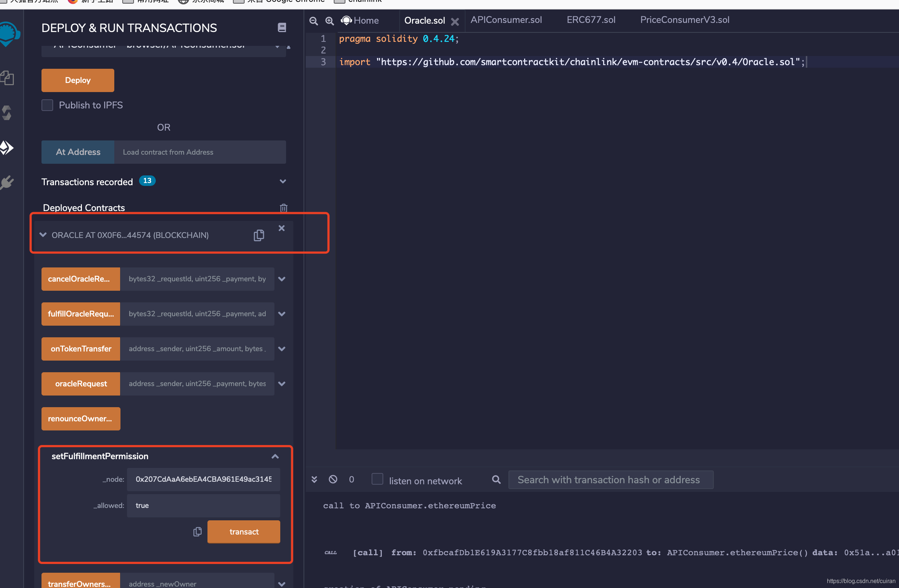
Task: Copy setFulfillmentPermission calldata icon
Action: coord(197,532)
